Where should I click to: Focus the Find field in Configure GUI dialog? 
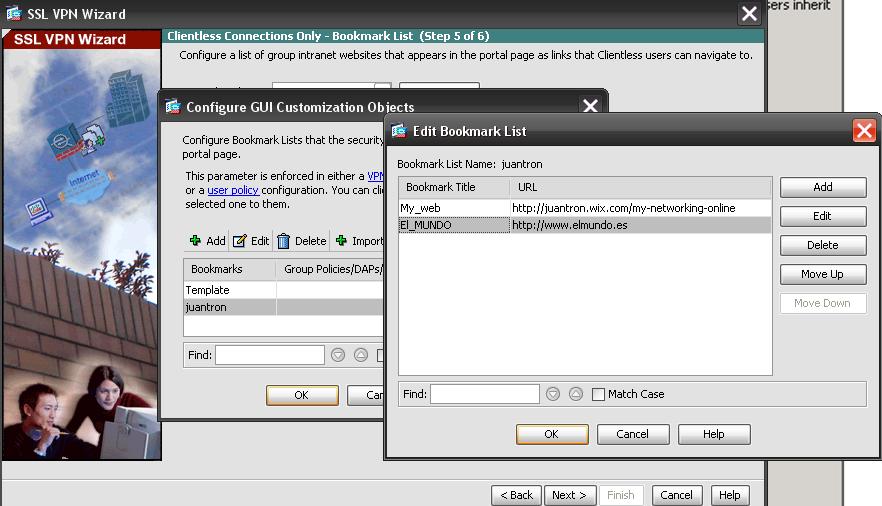click(x=270, y=355)
